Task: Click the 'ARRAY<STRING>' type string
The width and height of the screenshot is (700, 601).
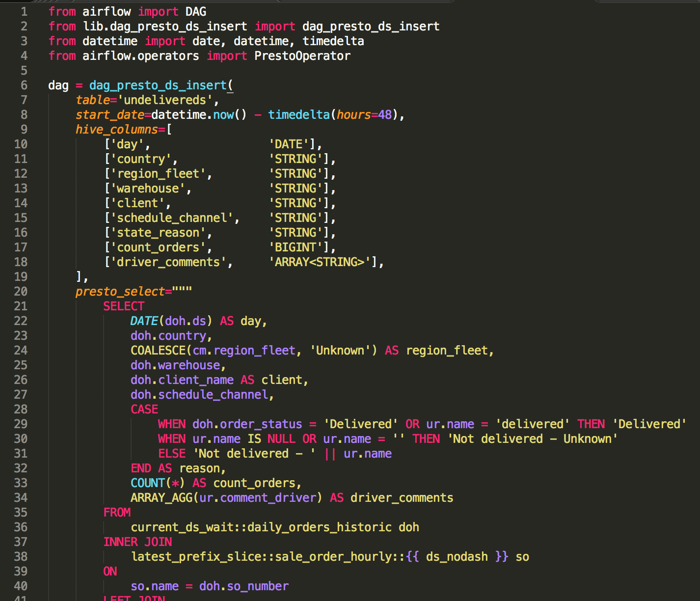Action: 319,262
